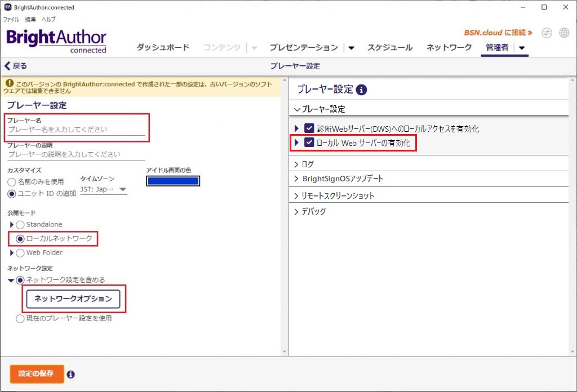Image resolution: width=577 pixels, height=392 pixels.
Task: Toggle ローカル Web サーバーの有効化 checkbox
Action: [x=309, y=142]
